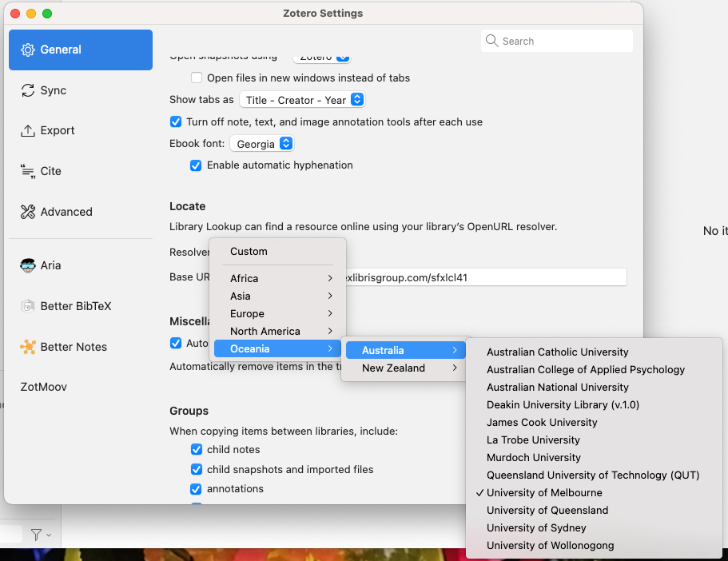This screenshot has width=728, height=561.
Task: Open the Ebook font Georgia dropdown
Action: (262, 144)
